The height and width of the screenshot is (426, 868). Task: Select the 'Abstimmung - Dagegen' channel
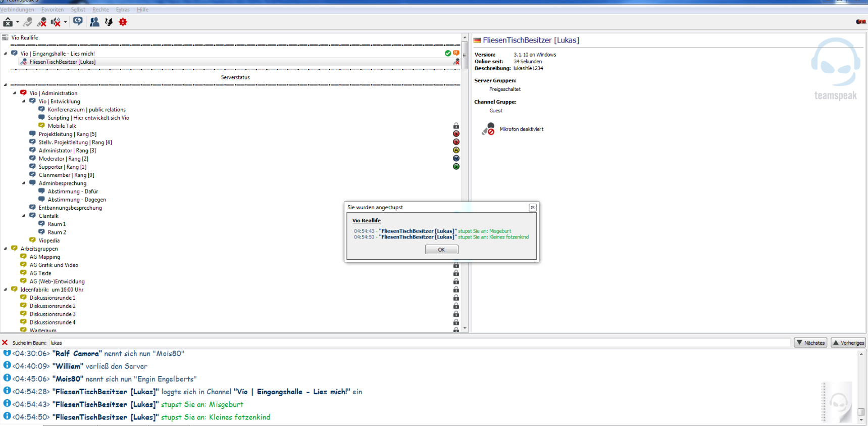[x=77, y=200]
